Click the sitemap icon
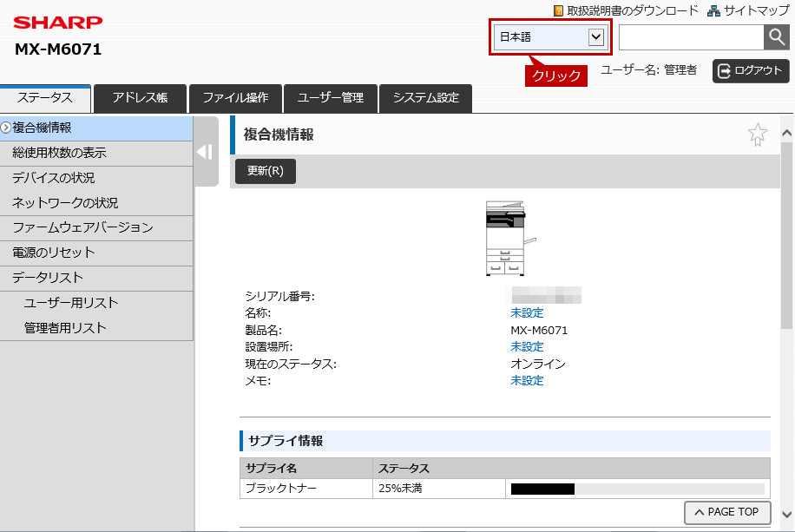The image size is (795, 532). (713, 10)
